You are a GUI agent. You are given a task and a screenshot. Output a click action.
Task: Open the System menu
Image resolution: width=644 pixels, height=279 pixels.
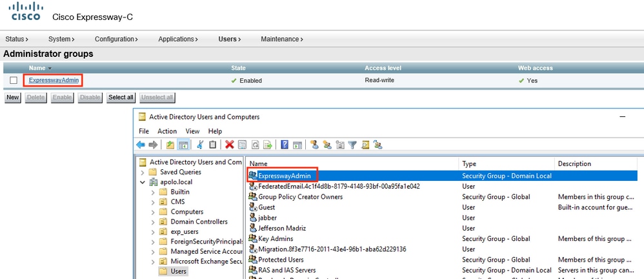pos(61,39)
